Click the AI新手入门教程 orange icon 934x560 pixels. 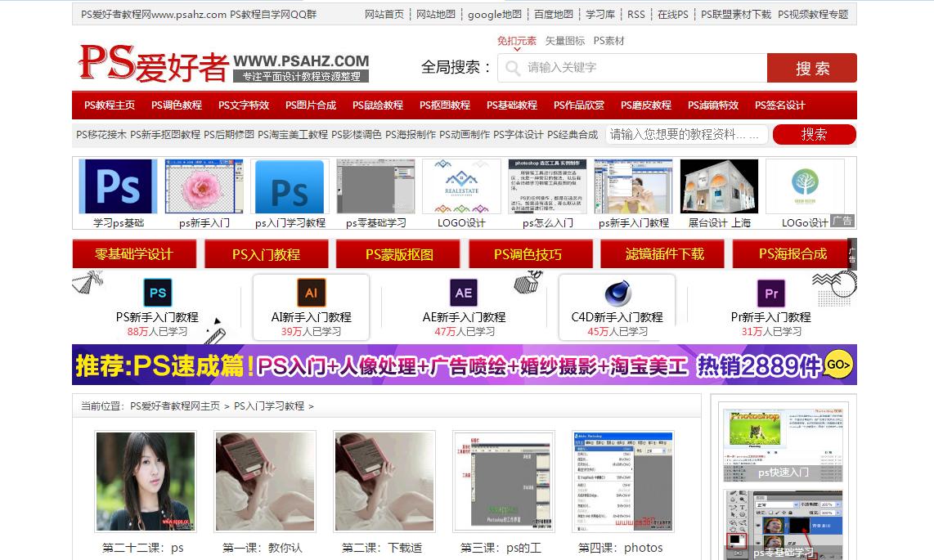click(x=310, y=291)
